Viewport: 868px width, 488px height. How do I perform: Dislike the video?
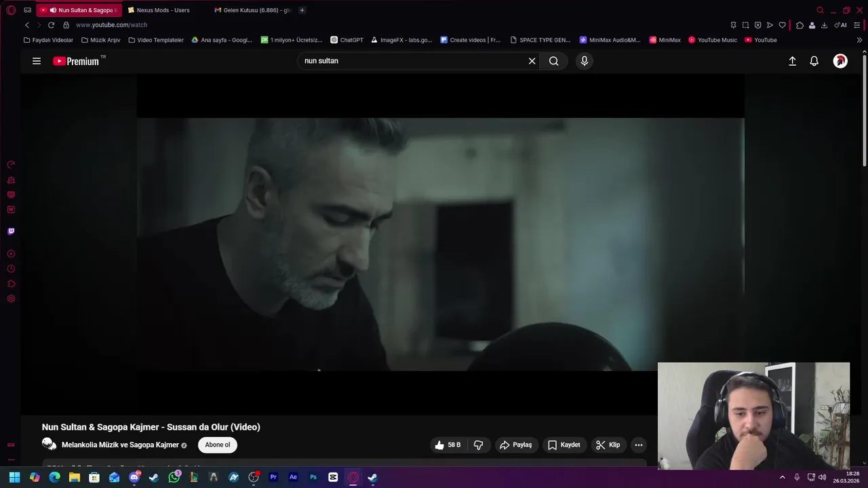click(x=478, y=445)
